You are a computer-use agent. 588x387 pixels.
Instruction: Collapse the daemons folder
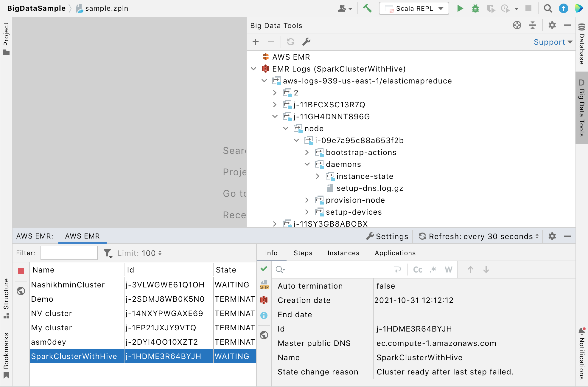(x=307, y=164)
